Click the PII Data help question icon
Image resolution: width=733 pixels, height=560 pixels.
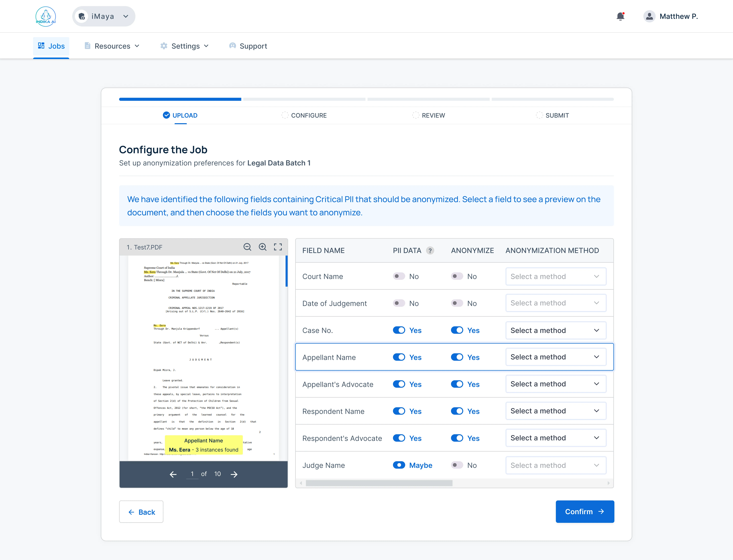click(430, 251)
